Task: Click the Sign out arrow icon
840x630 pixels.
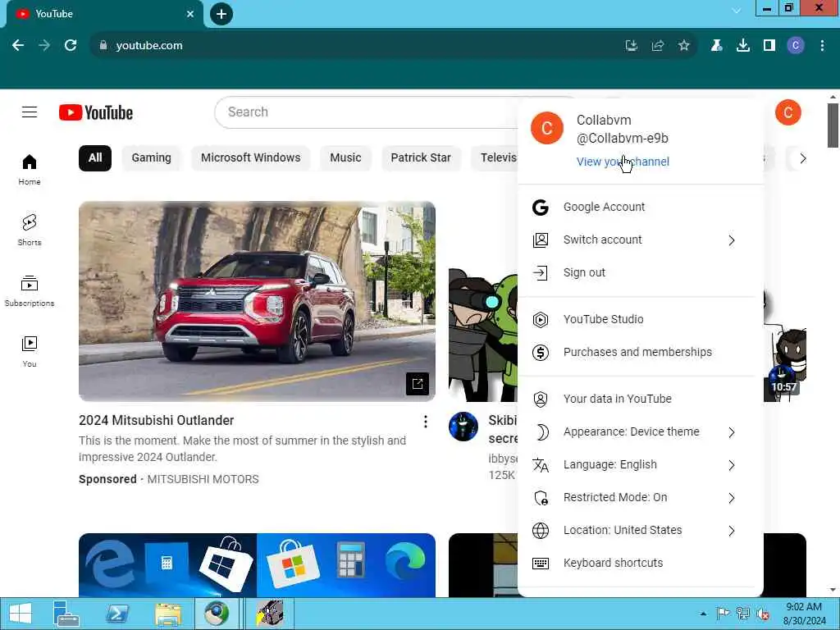Action: [540, 272]
